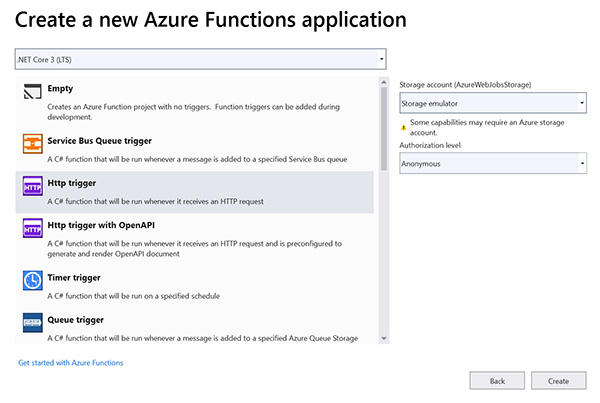The height and width of the screenshot is (403, 600).
Task: Click the purple Http trigger icon
Action: point(33,186)
